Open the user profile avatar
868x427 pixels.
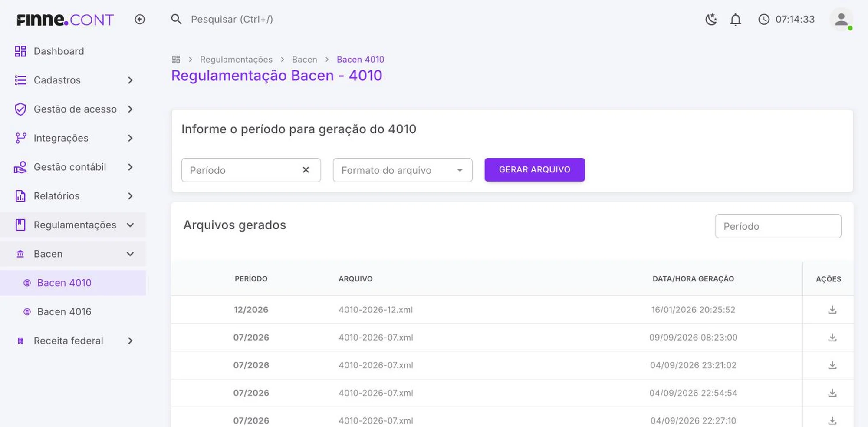click(x=841, y=20)
